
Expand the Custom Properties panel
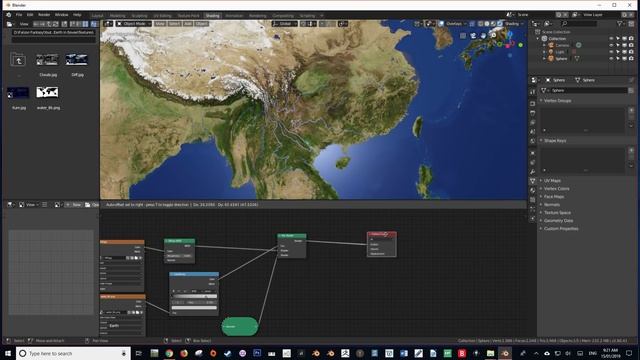[561, 229]
